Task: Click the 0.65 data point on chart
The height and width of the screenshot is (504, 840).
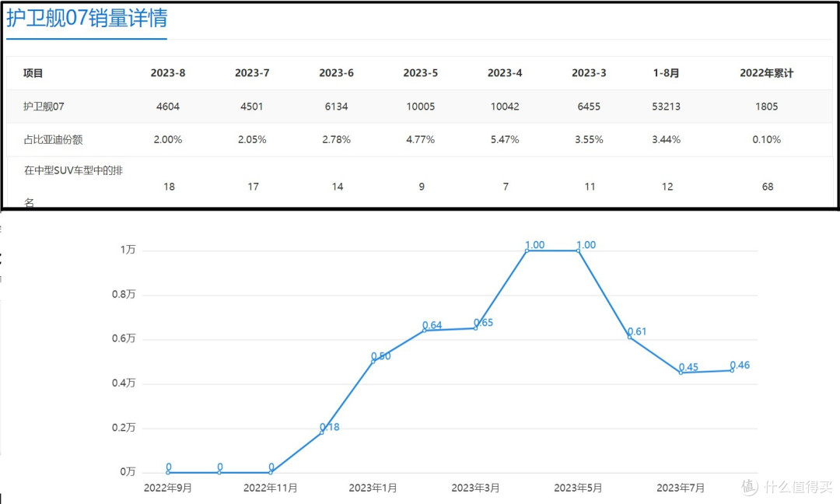Action: 476,328
